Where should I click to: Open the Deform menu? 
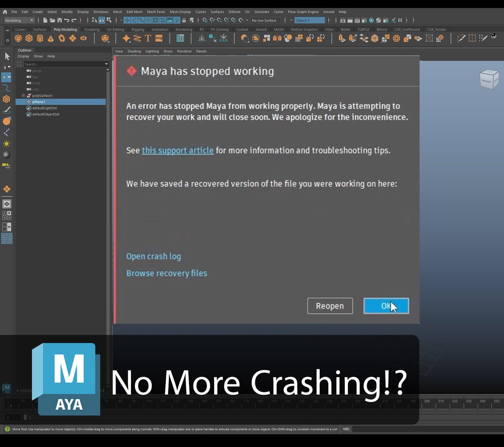234,12
